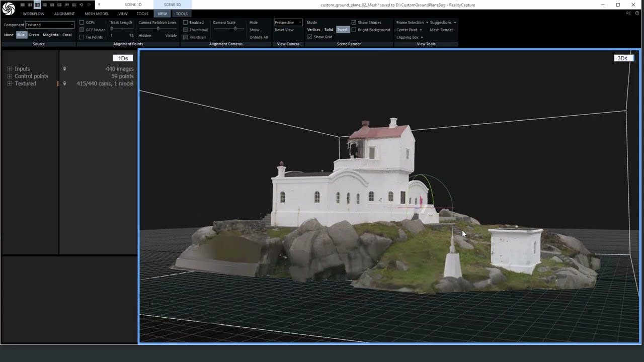Switch to the SCENE 1D context tab
Viewport: 644px width, 362px height.
(133, 5)
